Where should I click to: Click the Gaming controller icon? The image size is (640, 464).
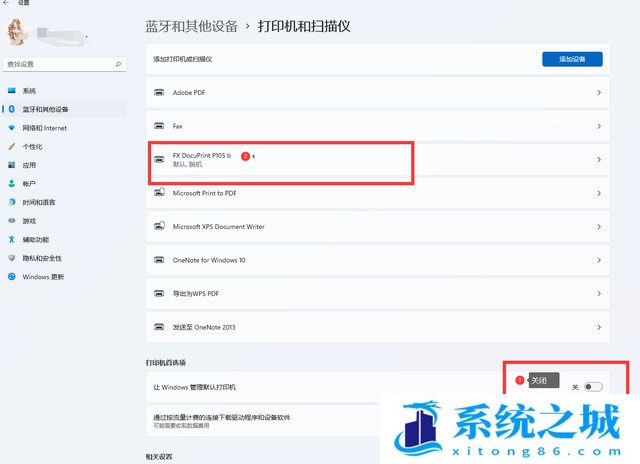[12, 221]
